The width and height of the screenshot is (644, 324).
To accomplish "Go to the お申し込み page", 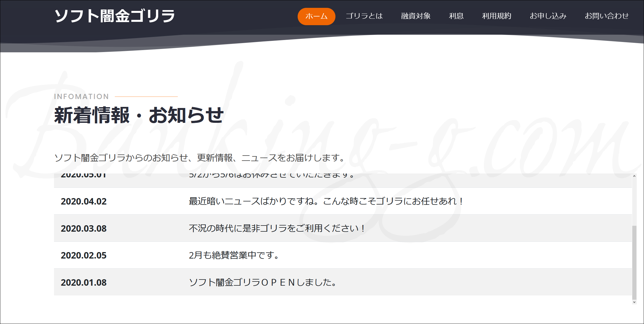I will 548,16.
